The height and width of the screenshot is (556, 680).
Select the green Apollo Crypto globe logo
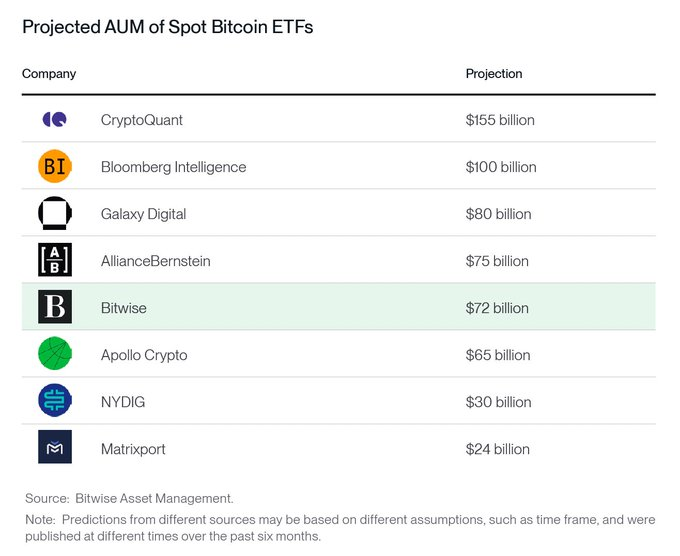coord(55,354)
